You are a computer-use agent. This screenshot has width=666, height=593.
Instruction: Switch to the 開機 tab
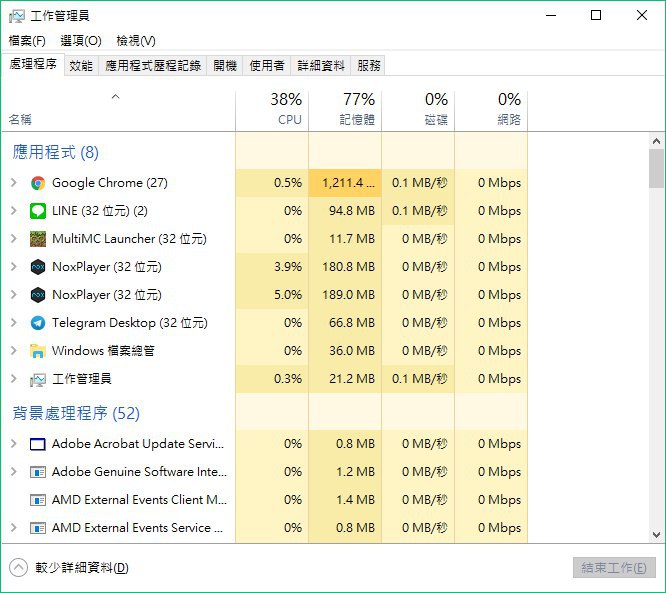(225, 65)
